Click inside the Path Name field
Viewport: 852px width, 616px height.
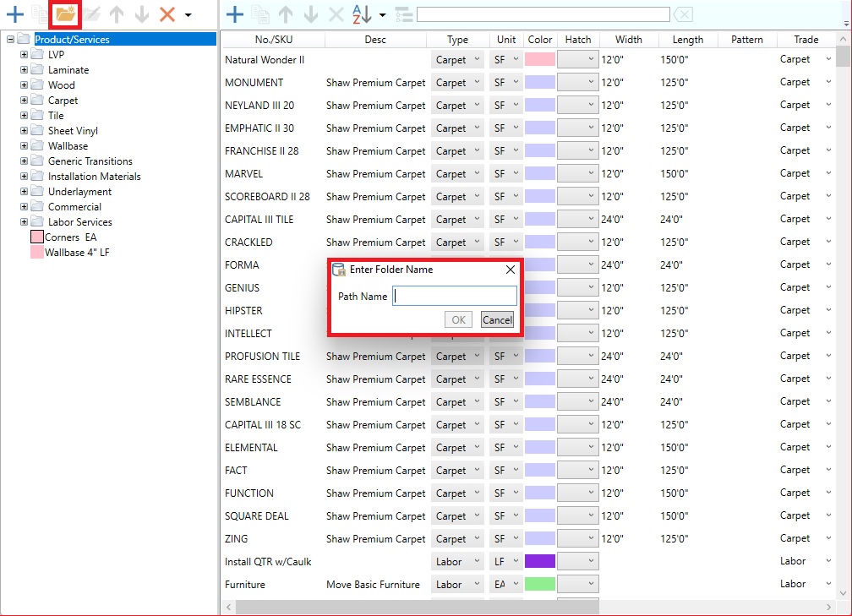(455, 296)
